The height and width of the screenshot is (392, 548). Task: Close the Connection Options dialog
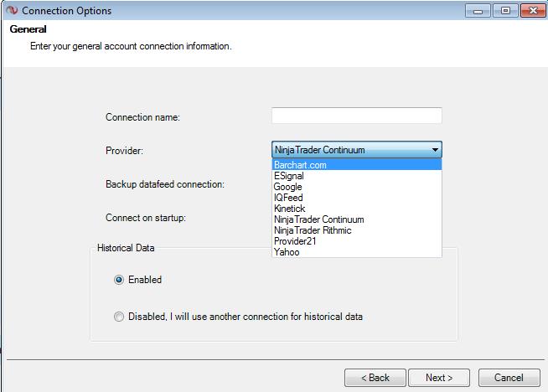532,11
